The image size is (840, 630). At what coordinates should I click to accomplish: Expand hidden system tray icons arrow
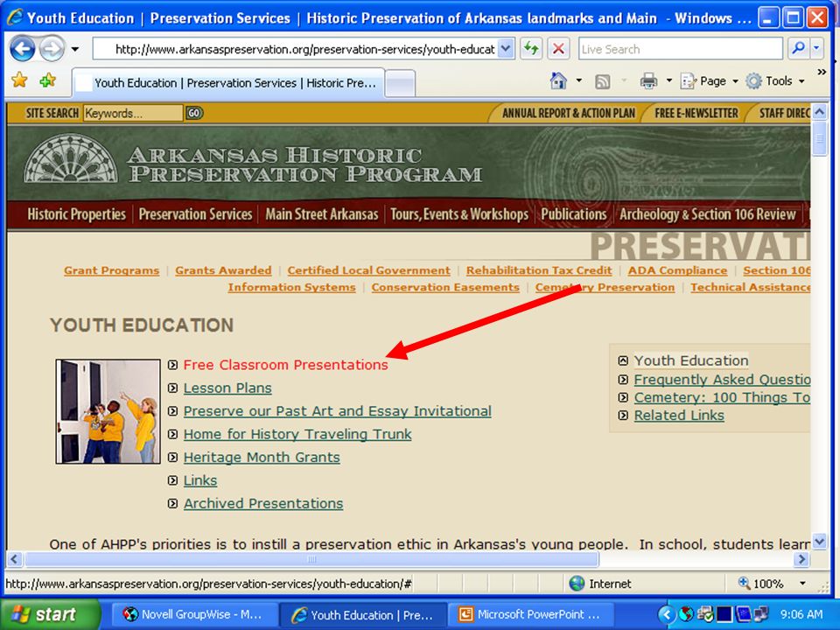coord(667,614)
